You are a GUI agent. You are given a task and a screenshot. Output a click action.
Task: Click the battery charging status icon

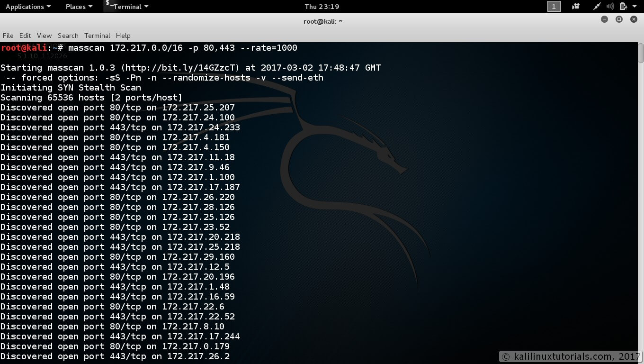[x=623, y=6]
